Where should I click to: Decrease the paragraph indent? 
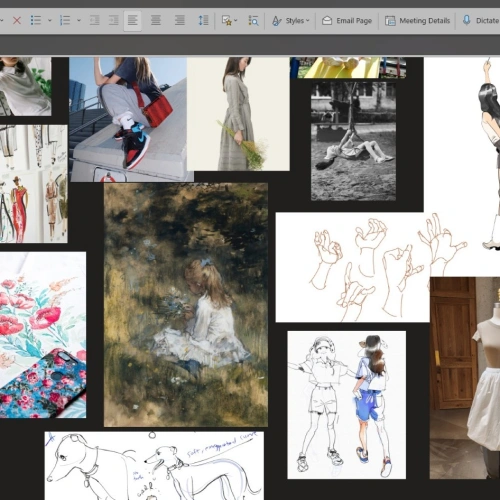click(x=95, y=21)
